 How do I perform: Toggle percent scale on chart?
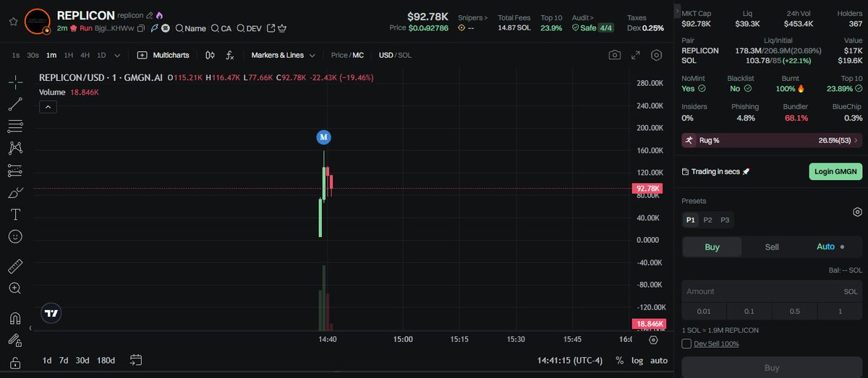click(x=619, y=360)
